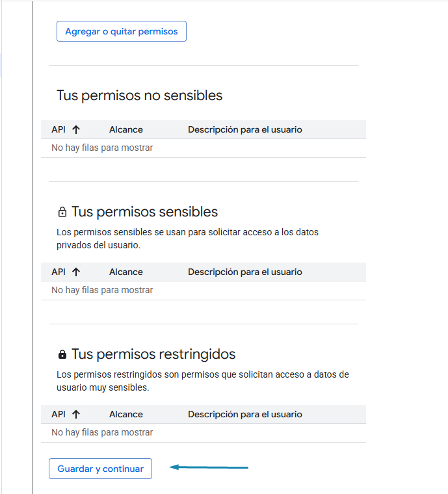Click the Tus permisos sensibles heading
448x494 pixels.
click(144, 212)
